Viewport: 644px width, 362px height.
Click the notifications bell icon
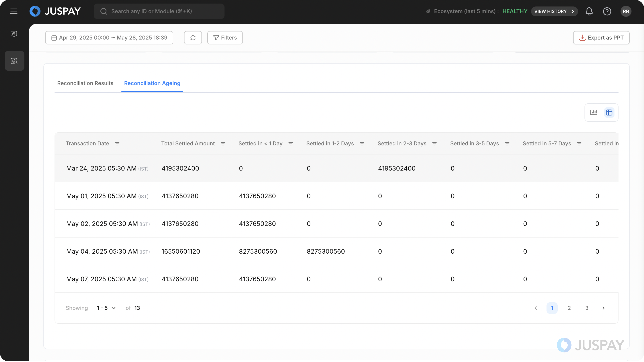pyautogui.click(x=589, y=11)
